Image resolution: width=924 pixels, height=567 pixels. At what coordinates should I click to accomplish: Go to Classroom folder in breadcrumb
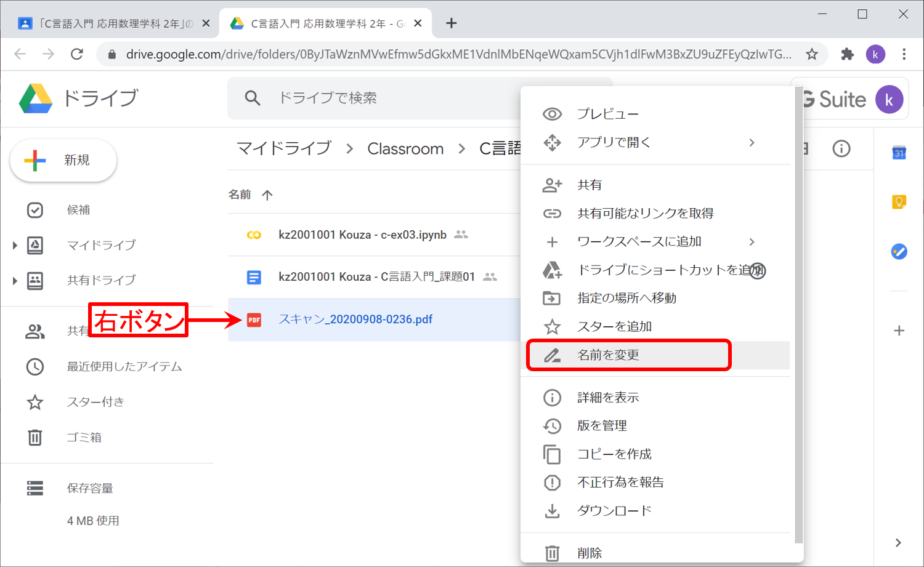tap(405, 149)
